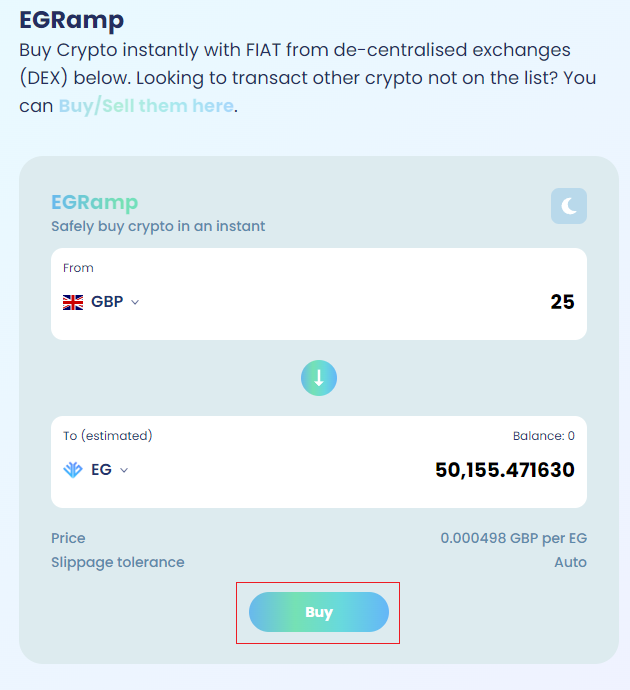Click the UK flag icon
The image size is (630, 690).
[73, 302]
